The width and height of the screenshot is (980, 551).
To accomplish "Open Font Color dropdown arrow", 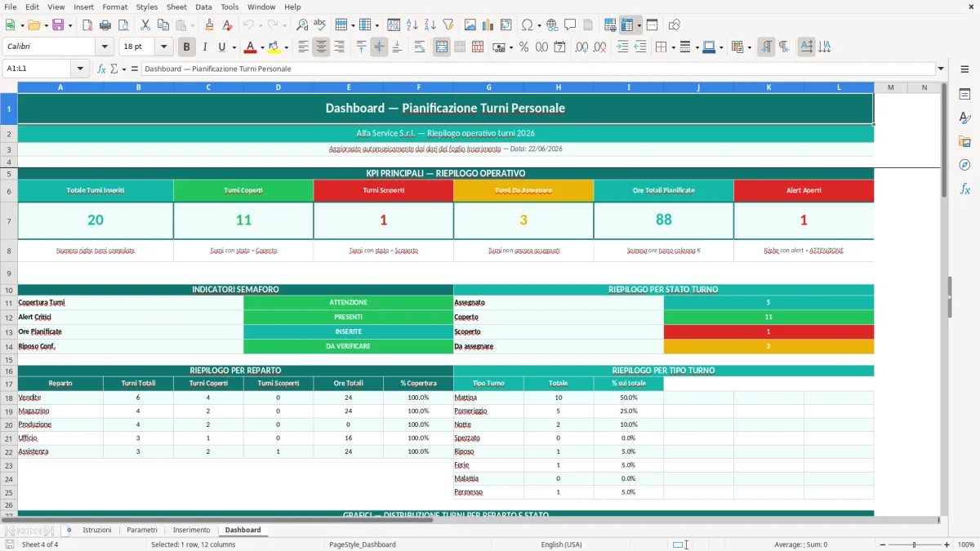I will 262,47.
